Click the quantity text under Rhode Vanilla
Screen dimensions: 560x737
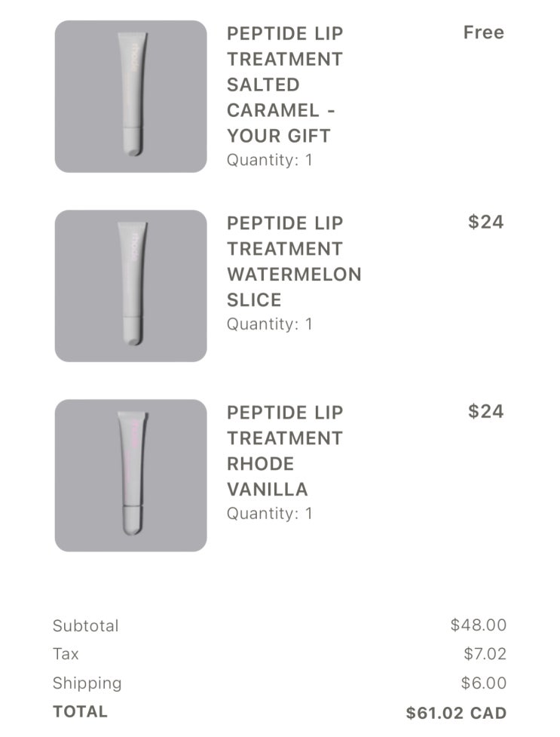click(x=269, y=514)
